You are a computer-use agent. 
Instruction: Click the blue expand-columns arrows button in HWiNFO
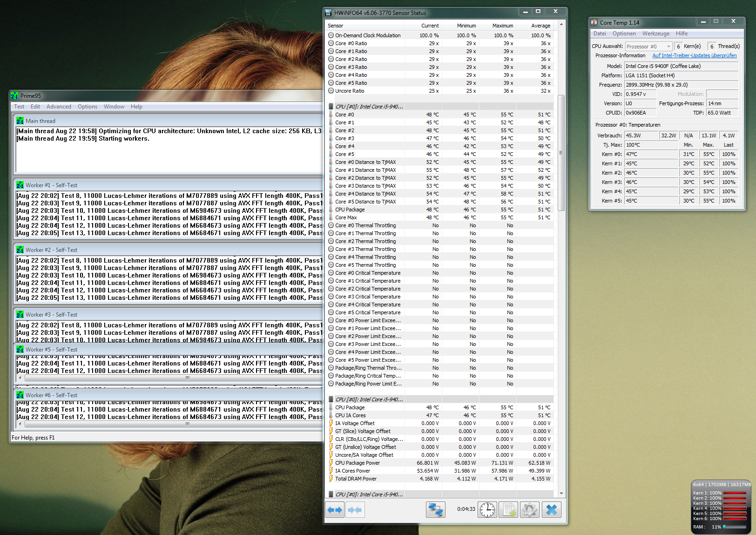point(335,510)
